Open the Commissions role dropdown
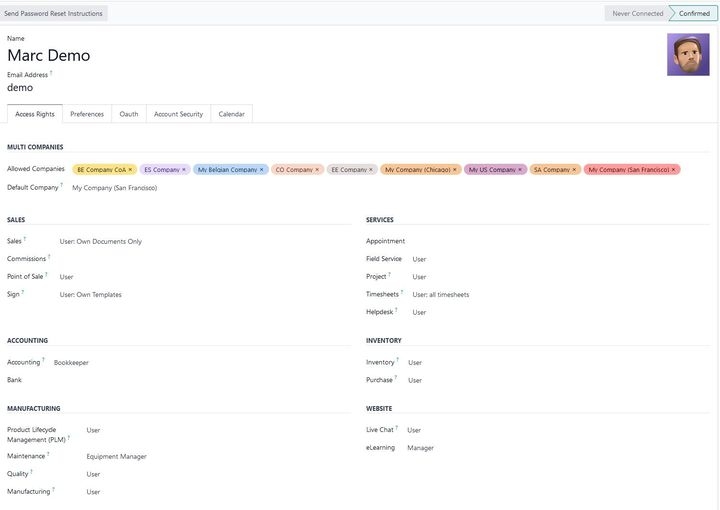720x510 pixels. pos(205,259)
